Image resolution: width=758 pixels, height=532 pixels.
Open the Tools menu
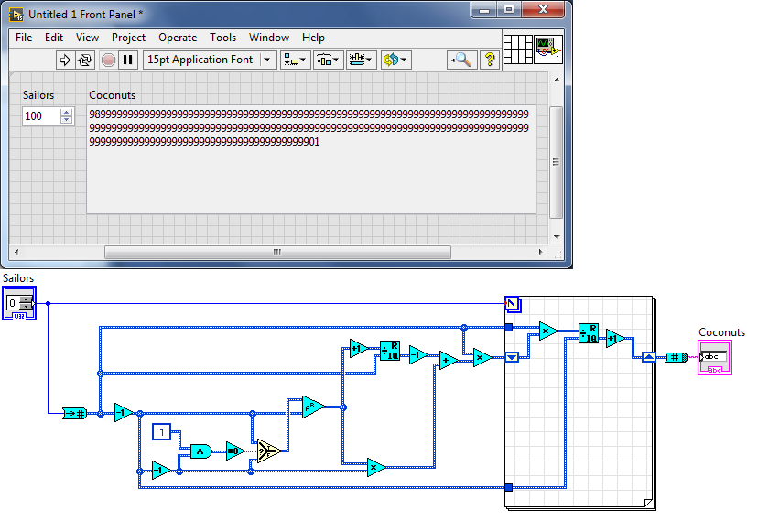click(x=222, y=38)
